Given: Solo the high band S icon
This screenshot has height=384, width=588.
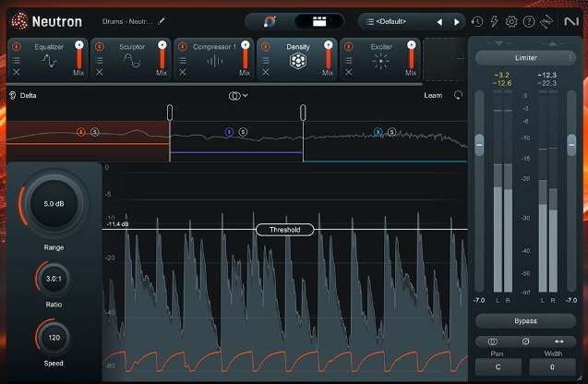Looking at the screenshot, I should (391, 132).
